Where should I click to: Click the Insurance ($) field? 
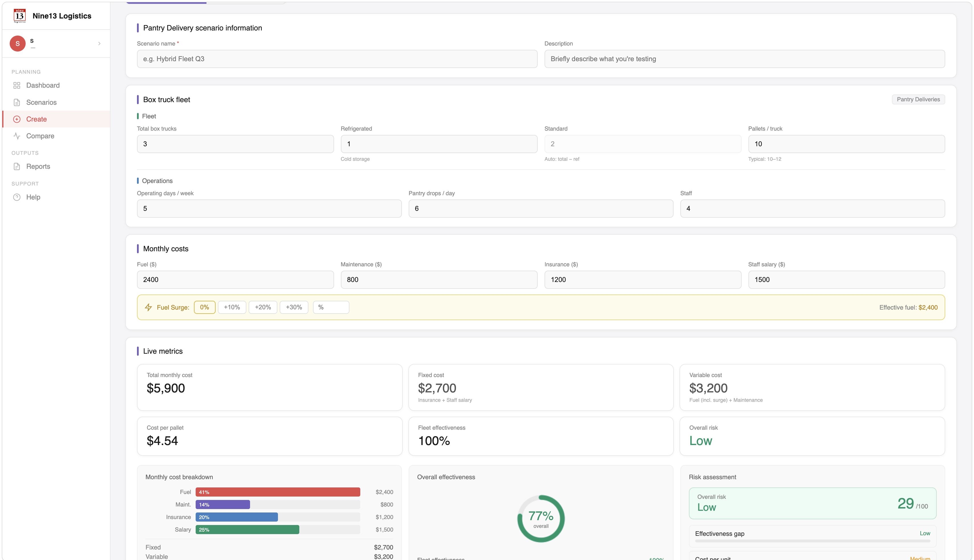643,280
